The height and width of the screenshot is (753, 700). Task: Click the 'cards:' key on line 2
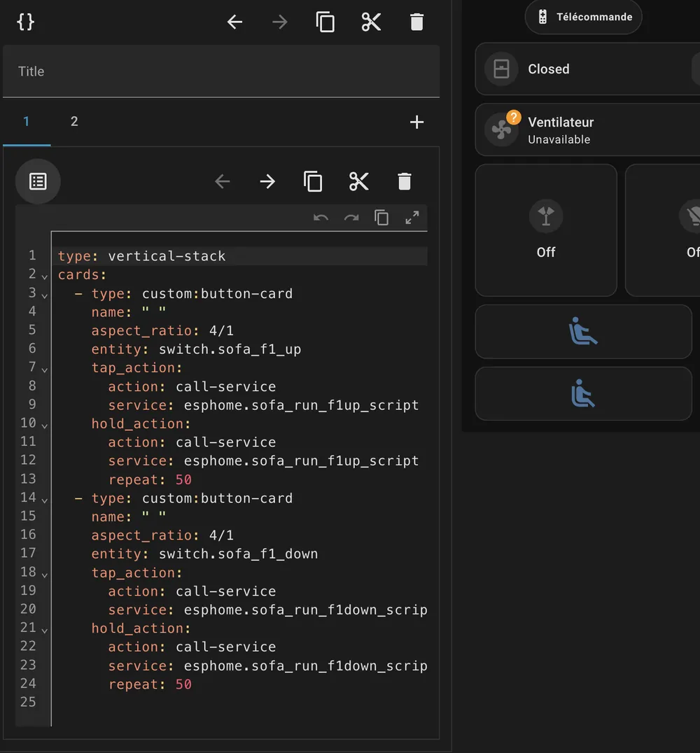pos(82,275)
